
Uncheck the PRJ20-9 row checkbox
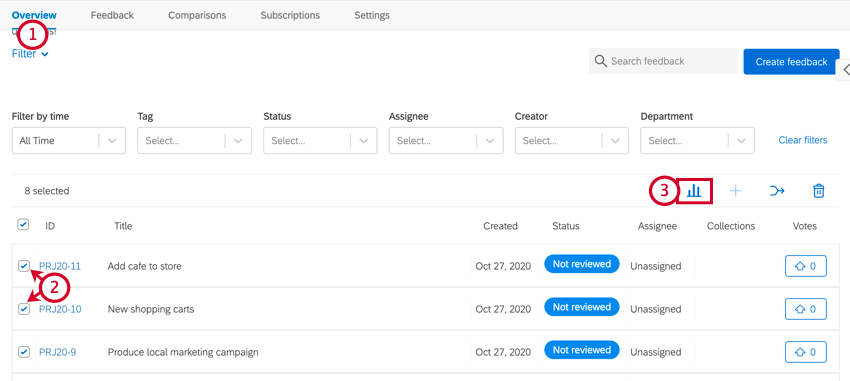[24, 352]
